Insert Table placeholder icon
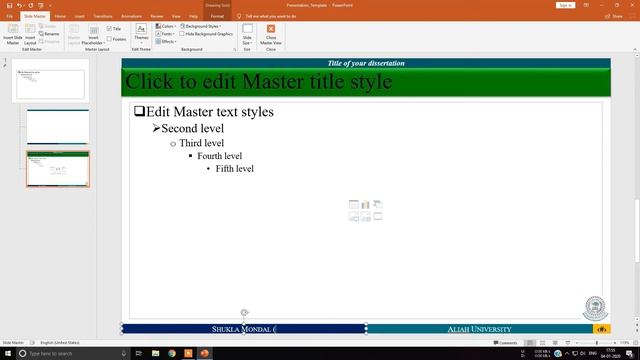Image resolution: width=640 pixels, height=360 pixels. [353, 204]
